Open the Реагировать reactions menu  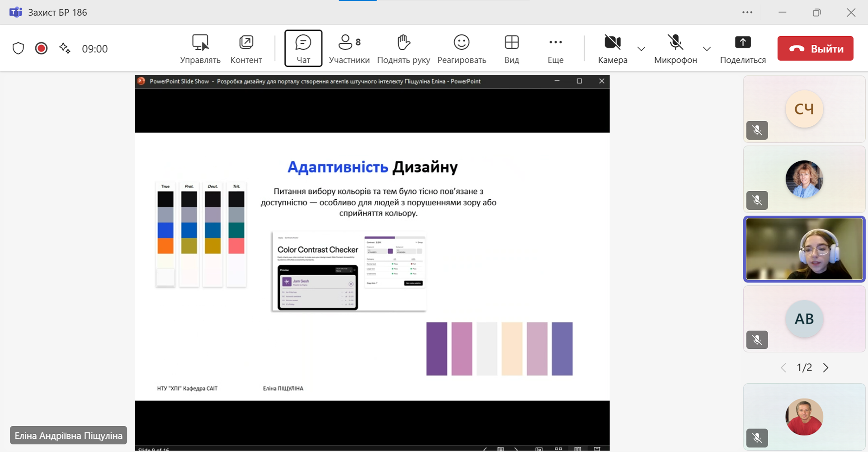pyautogui.click(x=461, y=48)
